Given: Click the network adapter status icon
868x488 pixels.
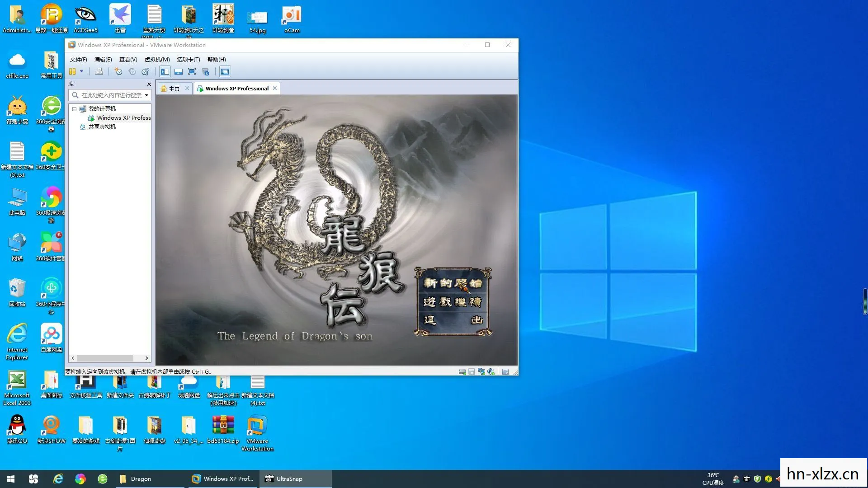Looking at the screenshot, I should point(481,371).
